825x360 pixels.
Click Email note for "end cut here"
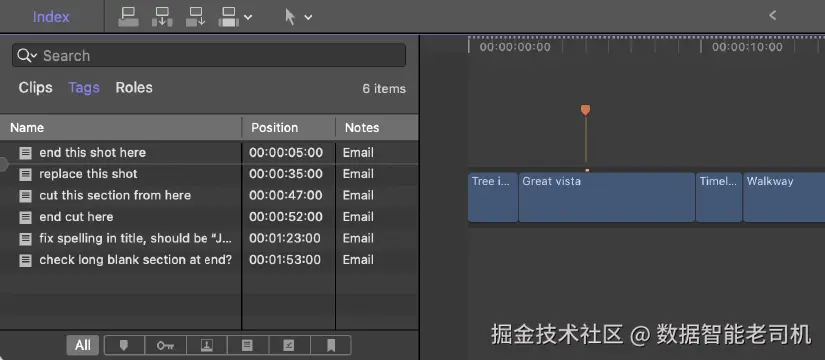pyautogui.click(x=358, y=217)
